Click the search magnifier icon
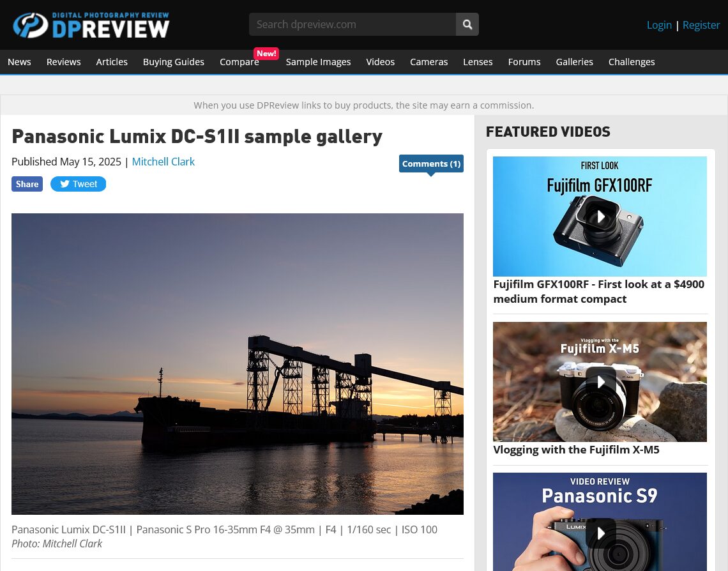Image resolution: width=728 pixels, height=571 pixels. pos(467,25)
